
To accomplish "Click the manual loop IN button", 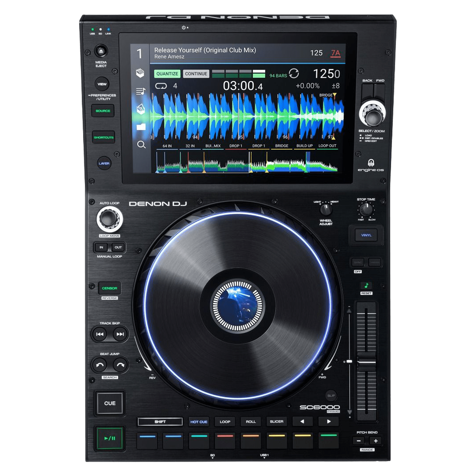I will point(101,247).
